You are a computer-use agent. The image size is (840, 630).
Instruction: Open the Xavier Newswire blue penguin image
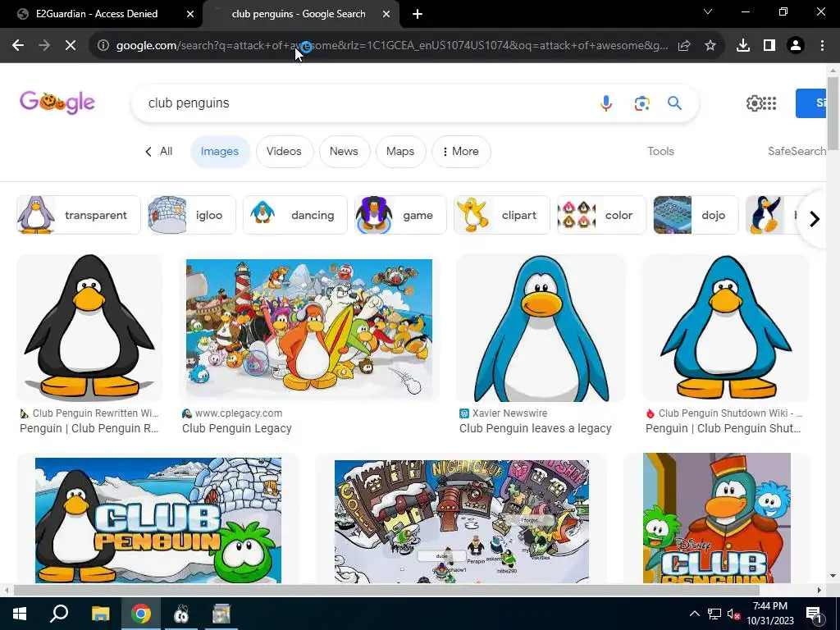[541, 328]
